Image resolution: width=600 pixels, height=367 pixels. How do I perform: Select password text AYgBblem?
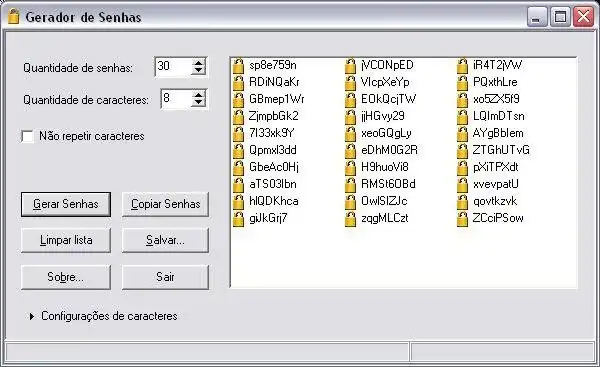(498, 133)
